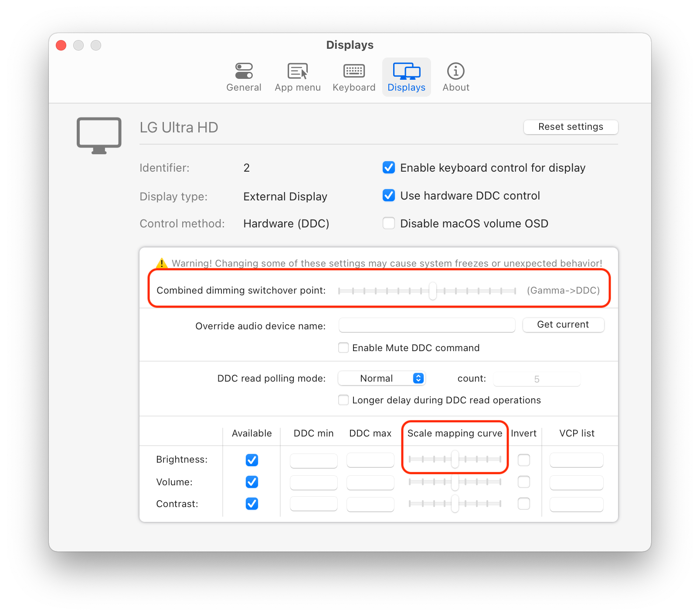700x616 pixels.
Task: Click the Displays toolbar icon label
Action: point(406,87)
